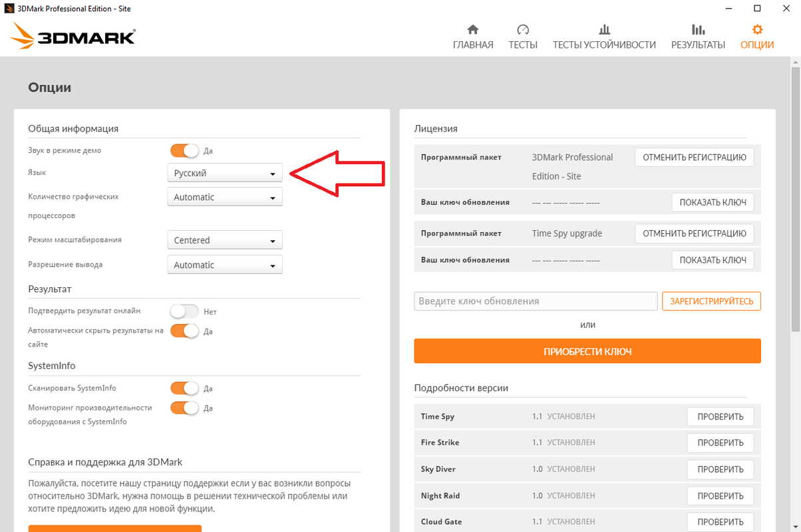Click ПРОВЕРИТЬ for Night Raid
The width and height of the screenshot is (801, 532).
pos(721,495)
